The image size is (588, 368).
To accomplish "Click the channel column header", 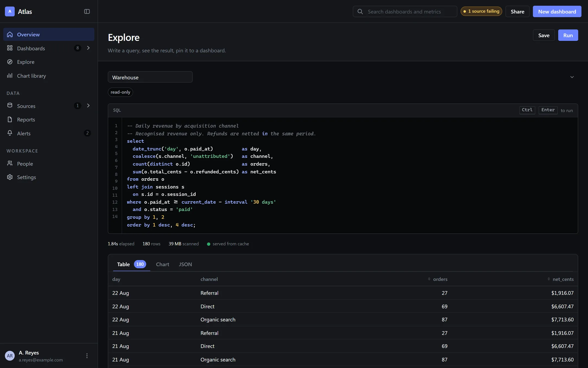I will coord(209,279).
